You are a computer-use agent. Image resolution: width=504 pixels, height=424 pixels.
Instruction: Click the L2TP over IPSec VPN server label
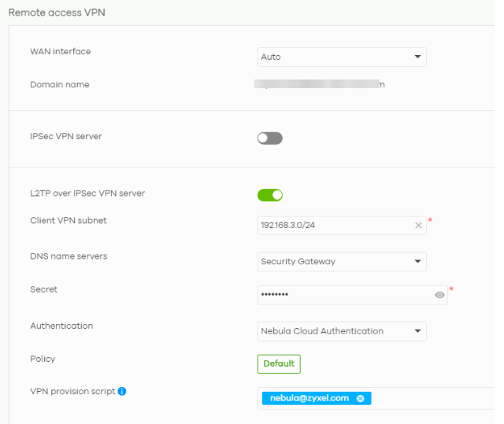point(87,193)
